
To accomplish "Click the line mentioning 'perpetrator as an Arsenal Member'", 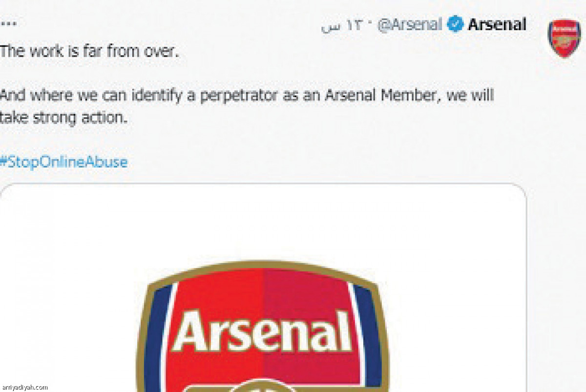I will (x=247, y=96).
